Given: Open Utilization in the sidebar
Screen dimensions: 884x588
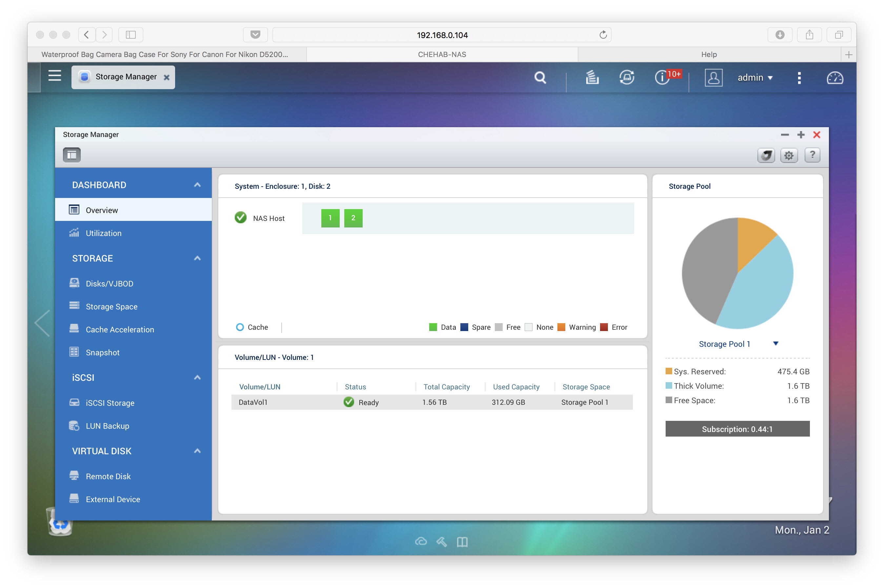Looking at the screenshot, I should coord(133,233).
